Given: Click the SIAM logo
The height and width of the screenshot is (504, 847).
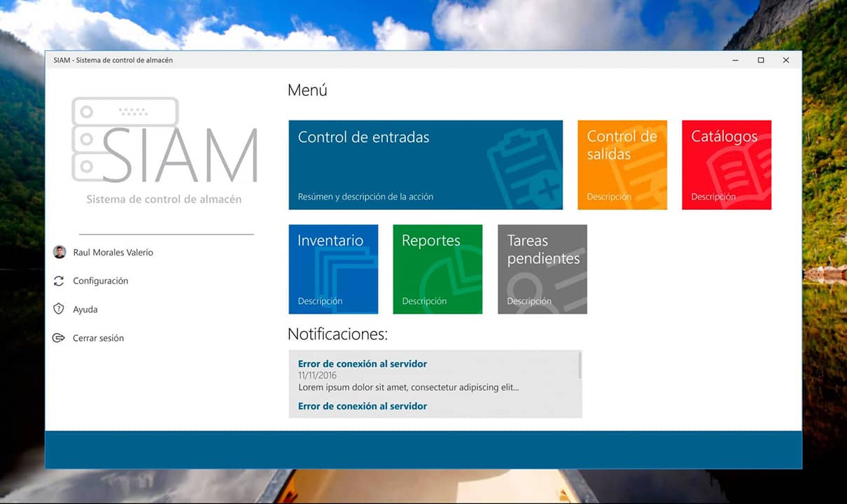Looking at the screenshot, I should tap(164, 140).
